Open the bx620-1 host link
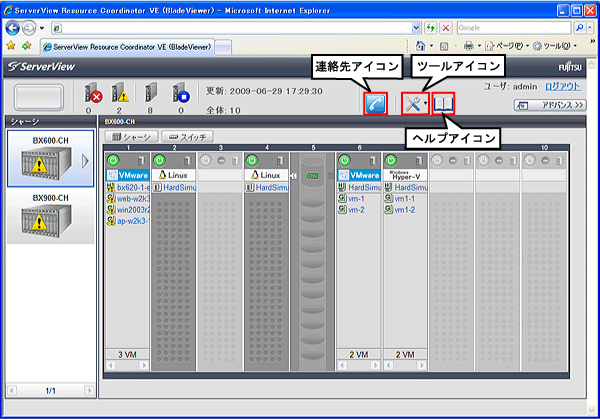The height and width of the screenshot is (419, 600). (x=133, y=187)
